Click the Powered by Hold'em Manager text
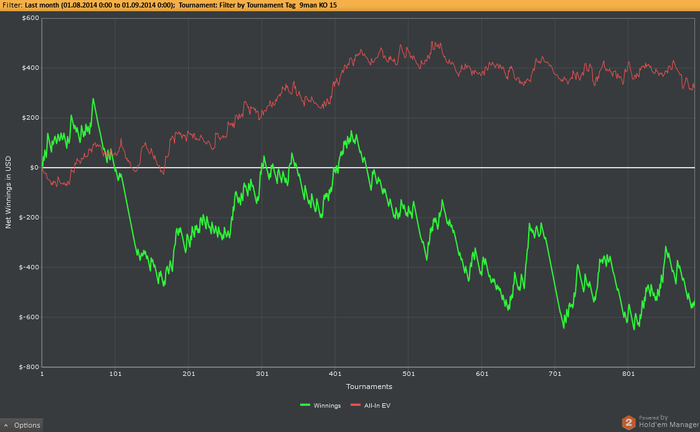The image size is (700, 432). (x=669, y=422)
